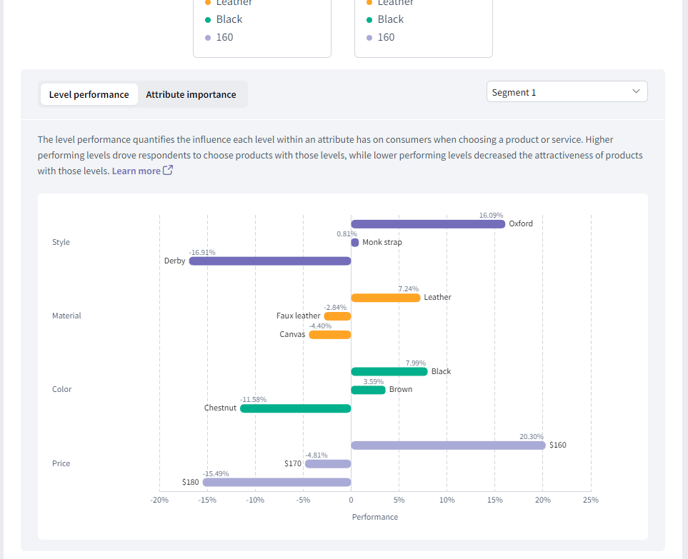Follow the Learn more link
Image resolution: width=688 pixels, height=559 pixels.
[136, 171]
